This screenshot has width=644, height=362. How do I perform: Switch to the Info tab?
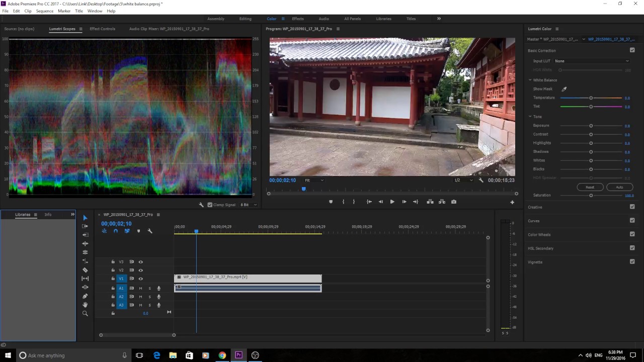click(x=48, y=215)
